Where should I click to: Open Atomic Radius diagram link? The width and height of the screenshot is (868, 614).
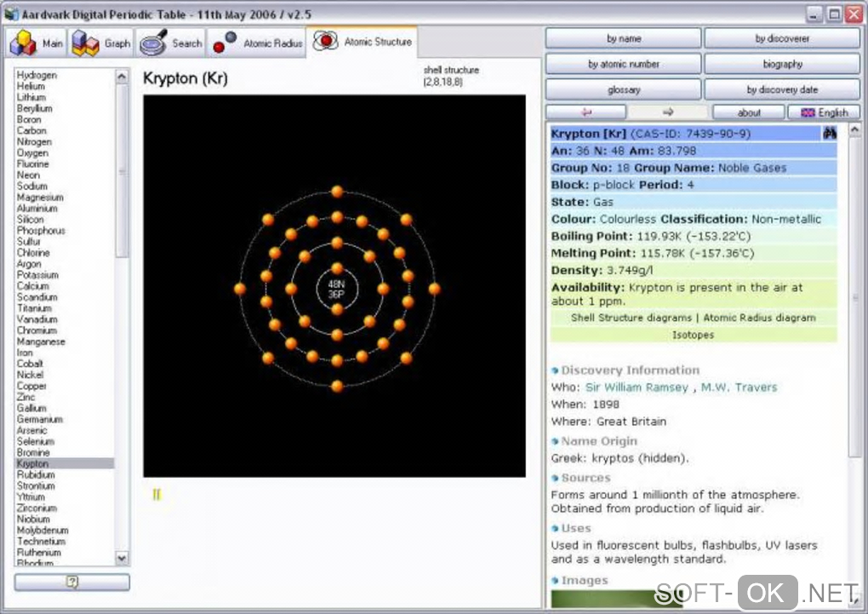pos(759,318)
